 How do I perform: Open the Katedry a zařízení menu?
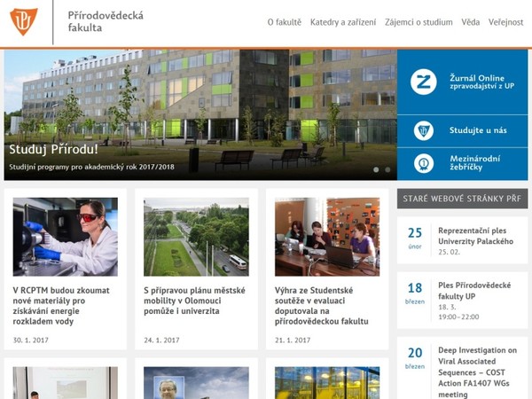pyautogui.click(x=343, y=22)
